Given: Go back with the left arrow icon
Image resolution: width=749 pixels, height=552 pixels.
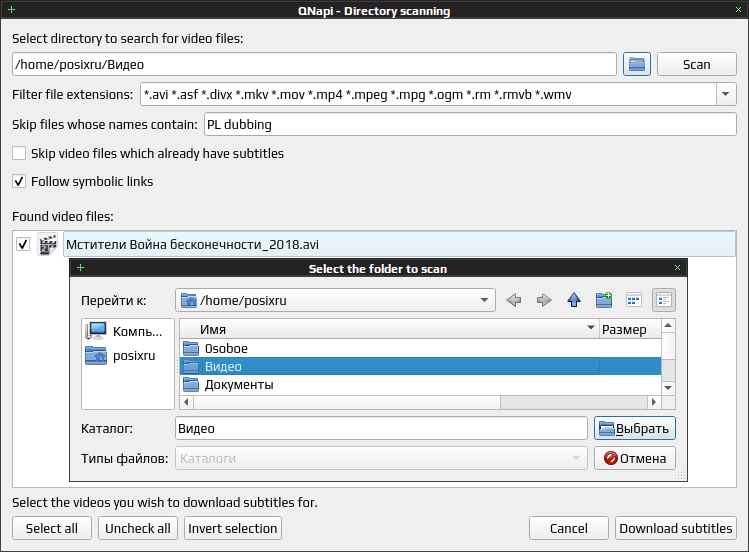Looking at the screenshot, I should (x=514, y=300).
